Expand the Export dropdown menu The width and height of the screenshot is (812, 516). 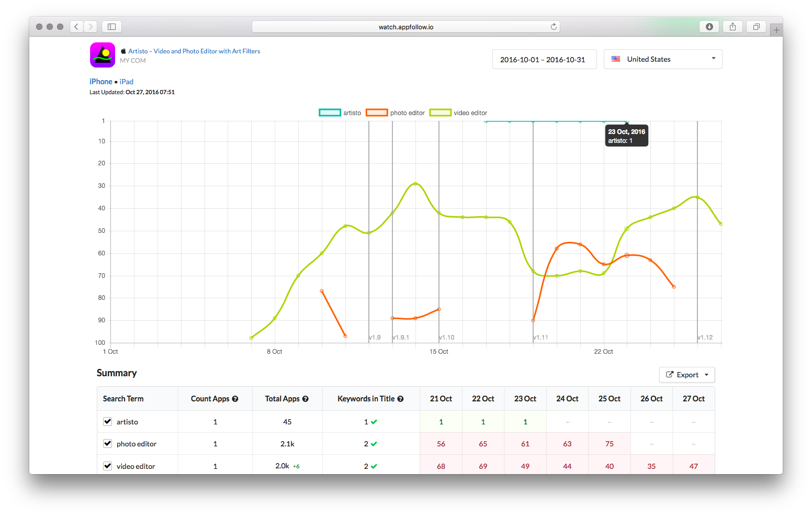687,375
